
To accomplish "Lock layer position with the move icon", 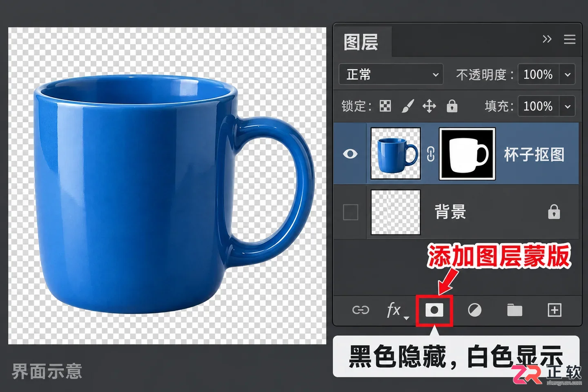I will click(429, 106).
